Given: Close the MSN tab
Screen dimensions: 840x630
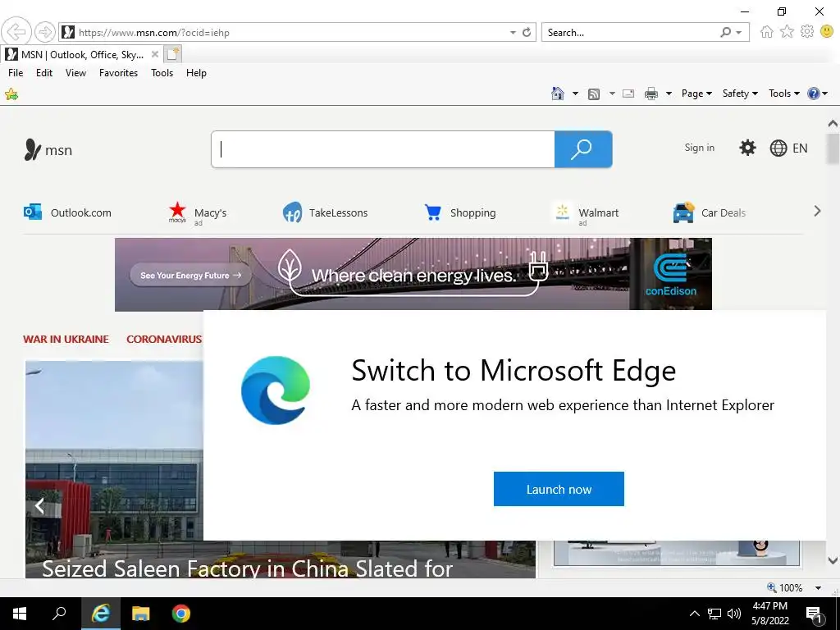Looking at the screenshot, I should click(154, 54).
